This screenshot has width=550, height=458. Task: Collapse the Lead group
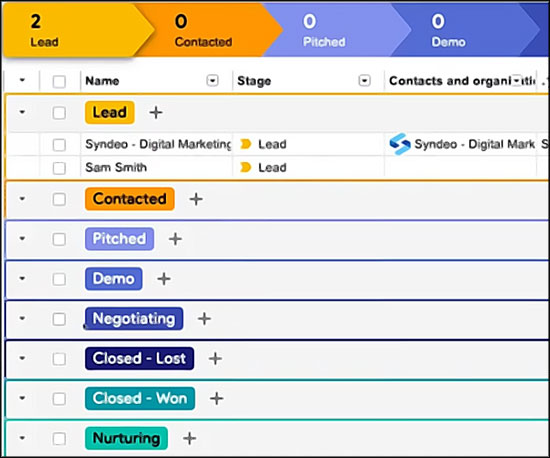coord(22,112)
